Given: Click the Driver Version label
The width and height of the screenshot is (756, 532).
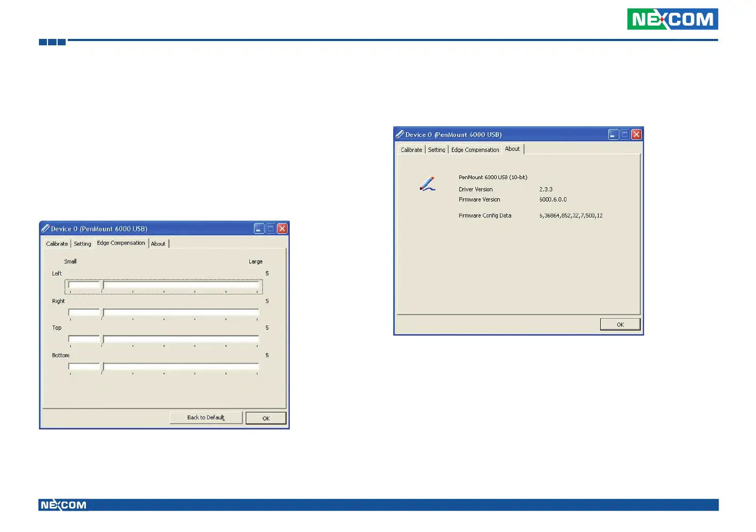Looking at the screenshot, I should [476, 189].
